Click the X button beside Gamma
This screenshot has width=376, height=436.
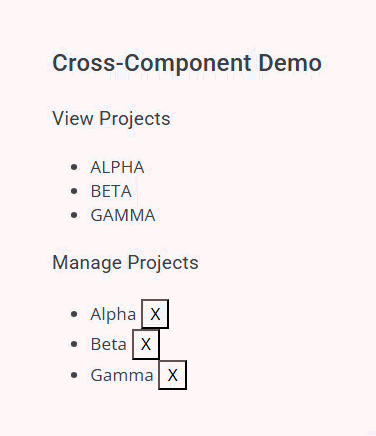pyautogui.click(x=173, y=375)
